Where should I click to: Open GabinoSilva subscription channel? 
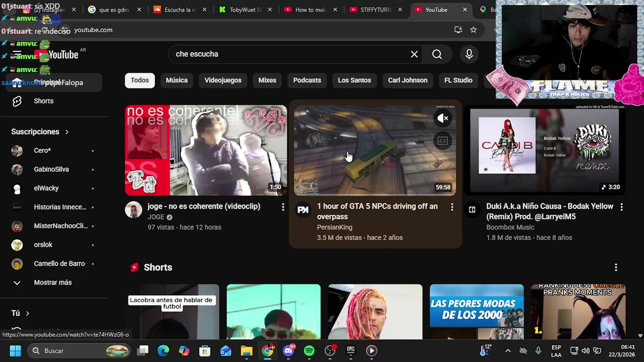click(51, 169)
